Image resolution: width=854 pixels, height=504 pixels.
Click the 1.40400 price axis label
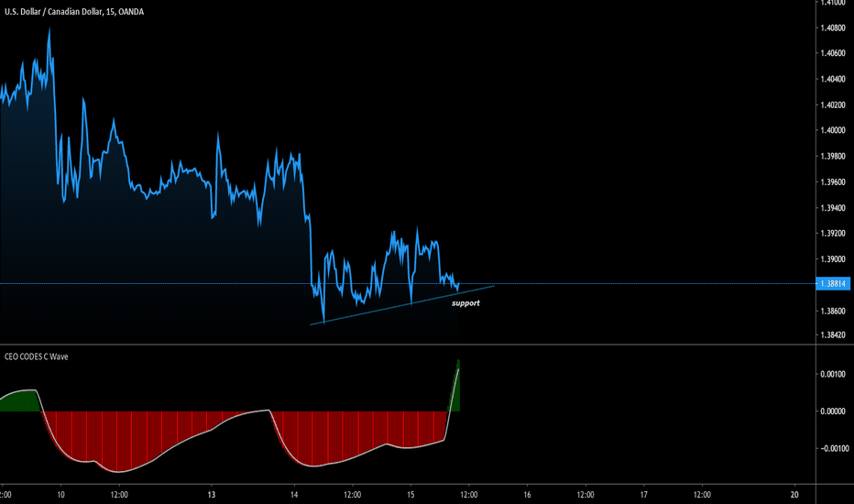tap(833, 79)
